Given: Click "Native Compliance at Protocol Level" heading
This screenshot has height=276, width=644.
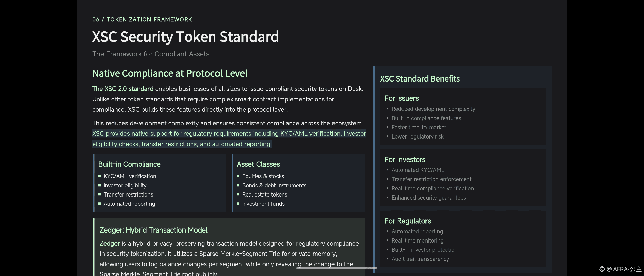Looking at the screenshot, I should 170,74.
